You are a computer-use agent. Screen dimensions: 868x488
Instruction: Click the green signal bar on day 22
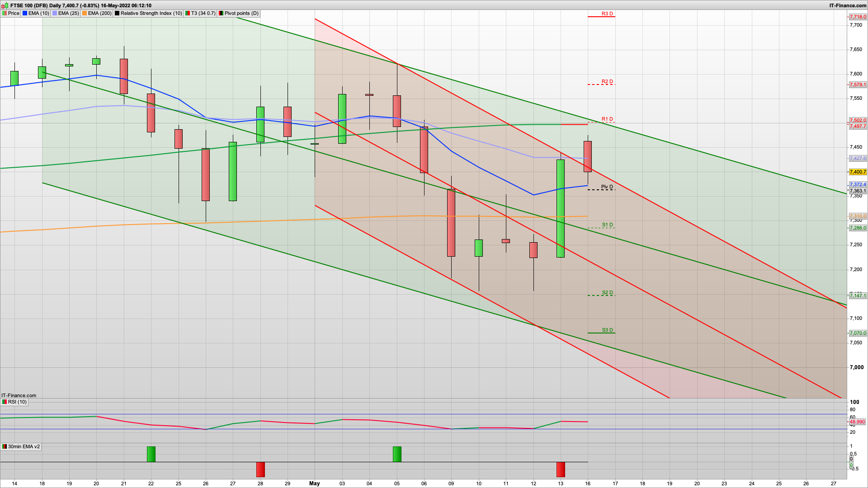point(151,454)
